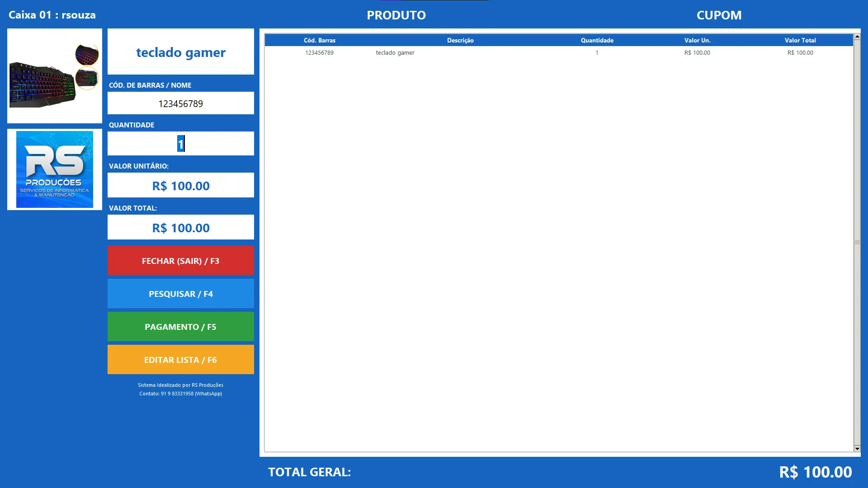Click the VALOR TOTAL R$ 100.00 box
This screenshot has width=868, height=488.
(181, 227)
